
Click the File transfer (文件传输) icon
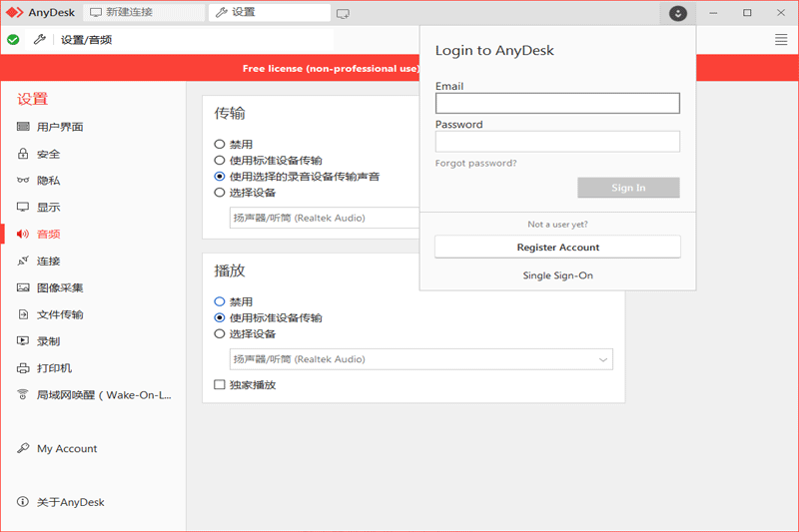tap(23, 314)
